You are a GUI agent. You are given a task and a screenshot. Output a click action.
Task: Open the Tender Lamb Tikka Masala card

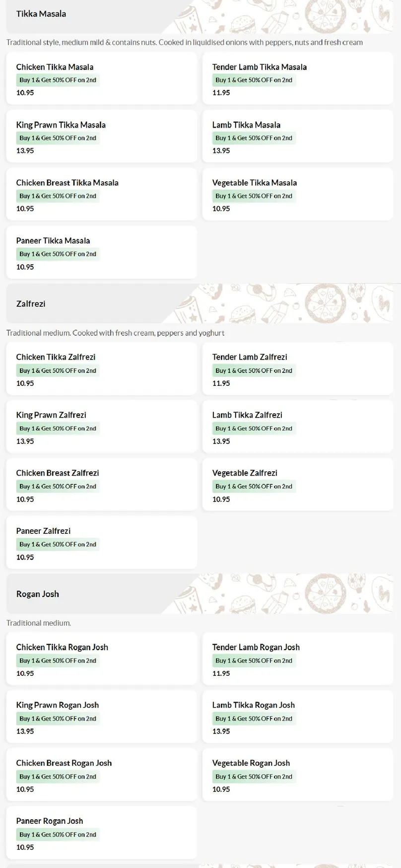click(297, 78)
